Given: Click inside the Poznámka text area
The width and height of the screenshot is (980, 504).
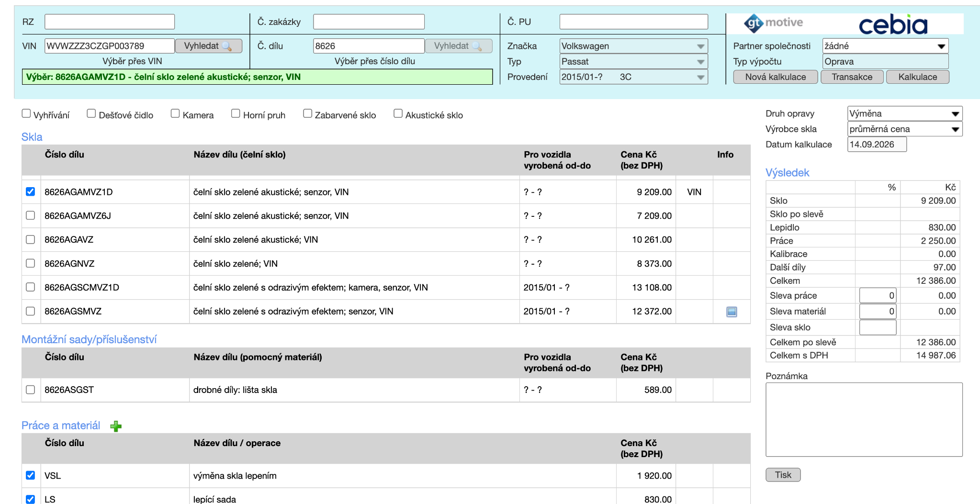Looking at the screenshot, I should coord(864,419).
